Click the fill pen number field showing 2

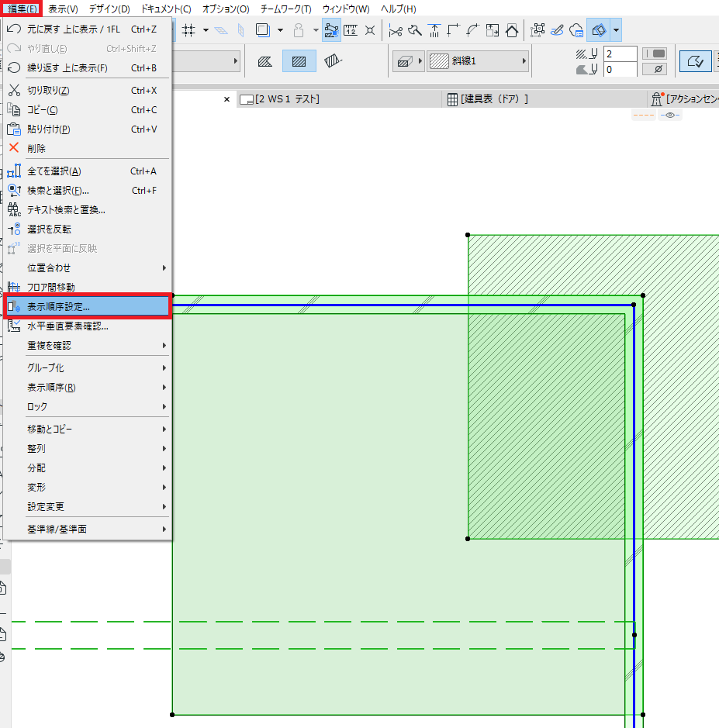coord(620,53)
